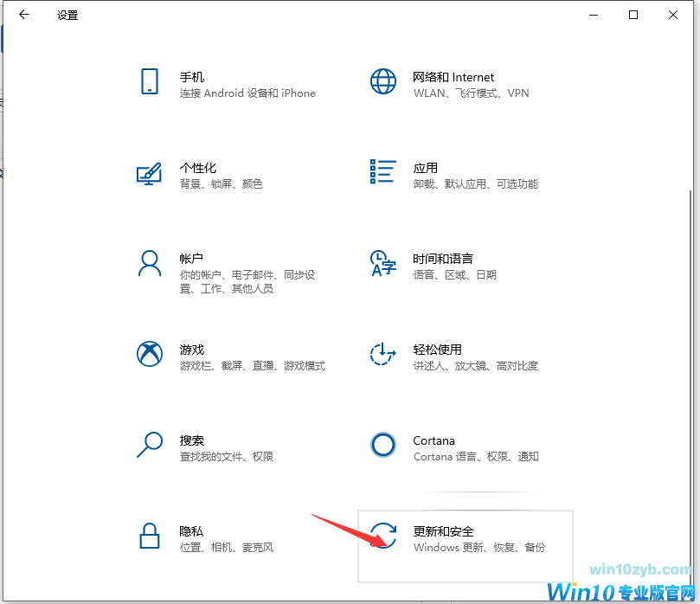Select the 隐私 (Privacy) lock icon

pos(150,536)
